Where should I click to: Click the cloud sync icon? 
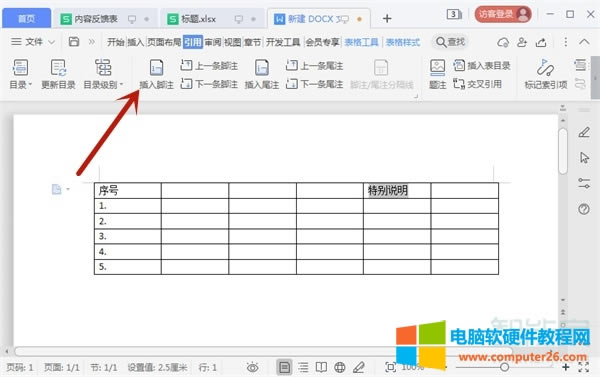pyautogui.click(x=503, y=42)
